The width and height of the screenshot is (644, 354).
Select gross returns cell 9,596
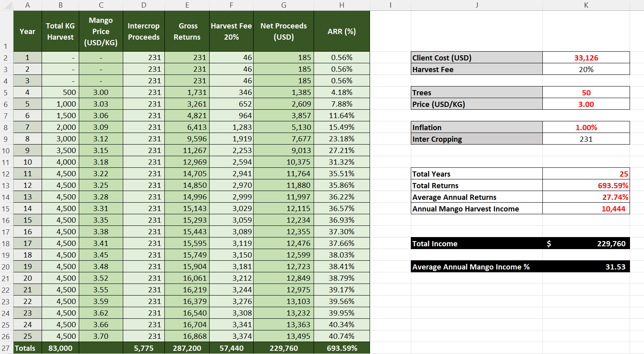point(187,139)
